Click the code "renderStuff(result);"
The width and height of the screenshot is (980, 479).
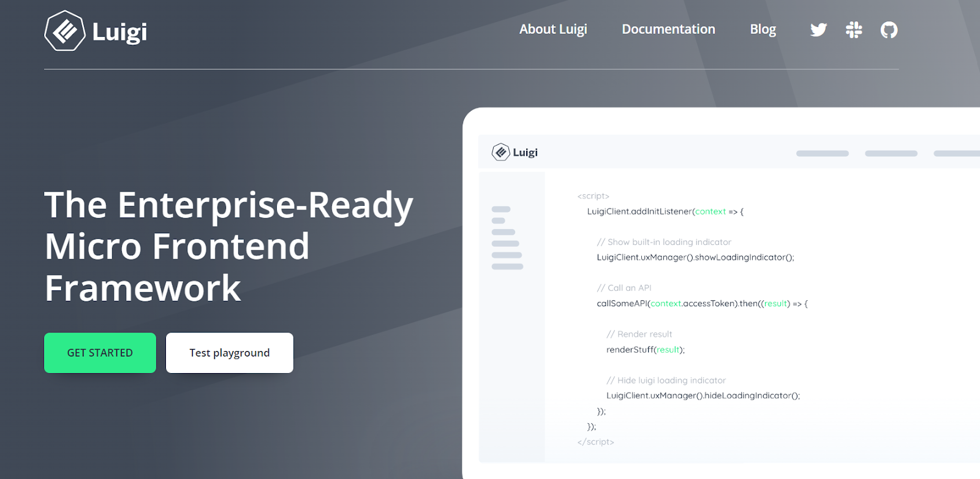pyautogui.click(x=646, y=350)
